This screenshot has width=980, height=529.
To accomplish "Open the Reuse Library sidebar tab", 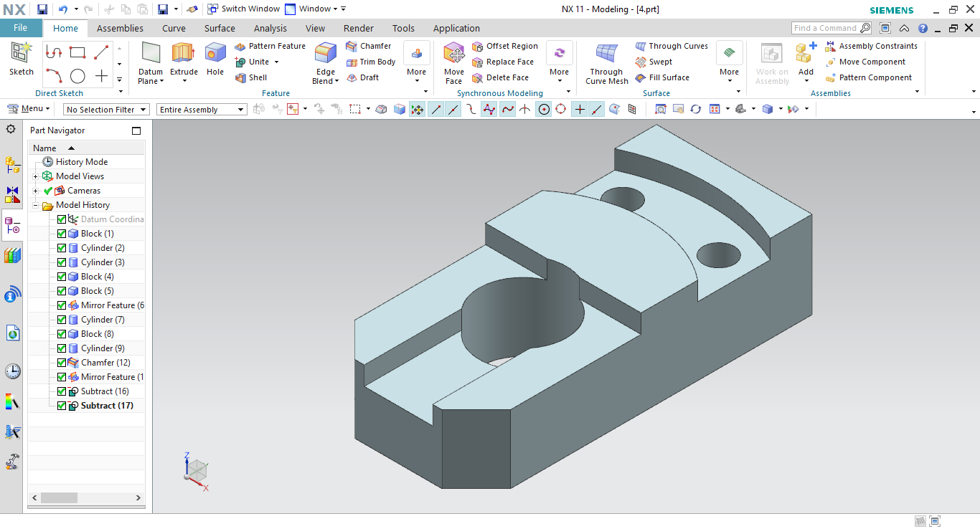I will [12, 255].
